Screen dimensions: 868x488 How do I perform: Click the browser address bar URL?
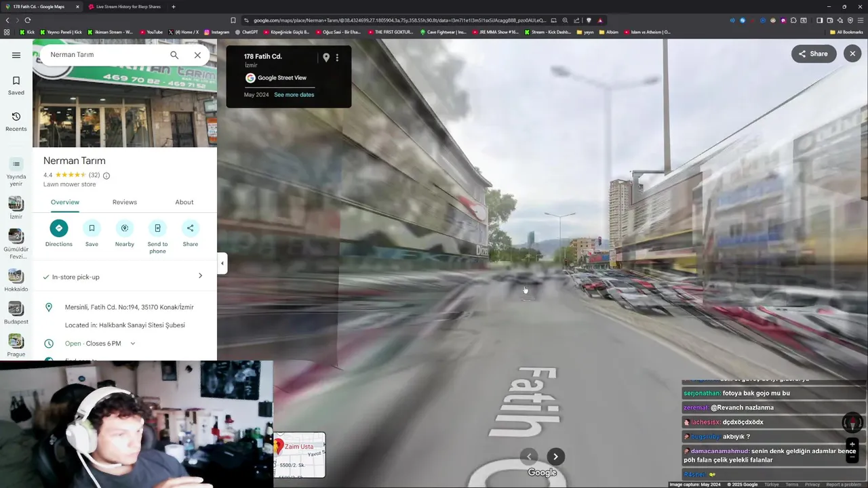(399, 20)
